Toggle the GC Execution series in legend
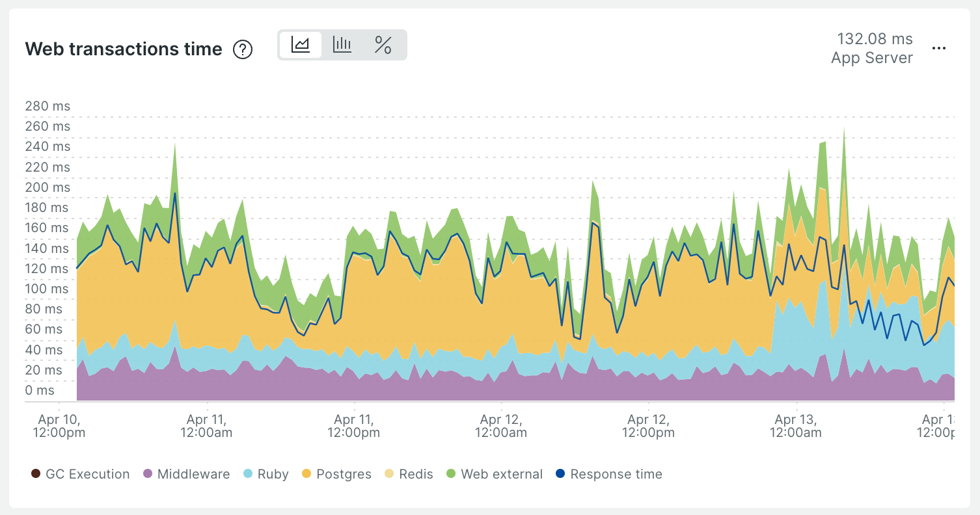Screen dimensions: 980x515 [81, 474]
